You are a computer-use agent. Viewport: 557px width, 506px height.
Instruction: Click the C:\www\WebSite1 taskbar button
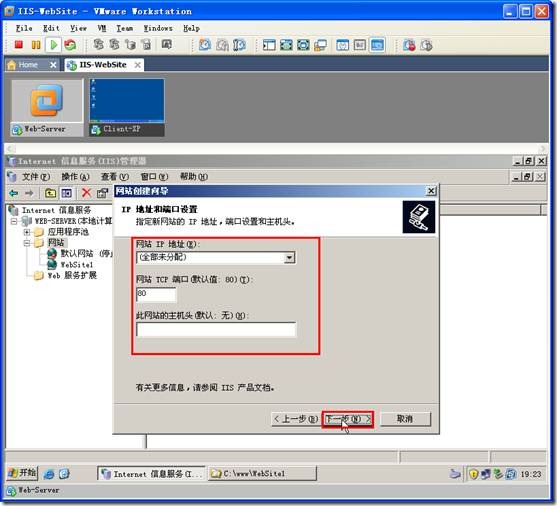pos(262,474)
